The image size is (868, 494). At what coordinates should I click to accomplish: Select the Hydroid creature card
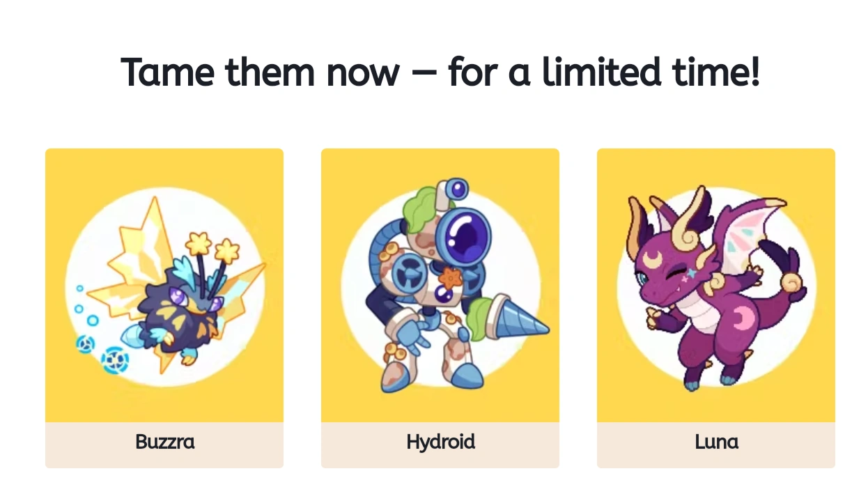(440, 307)
